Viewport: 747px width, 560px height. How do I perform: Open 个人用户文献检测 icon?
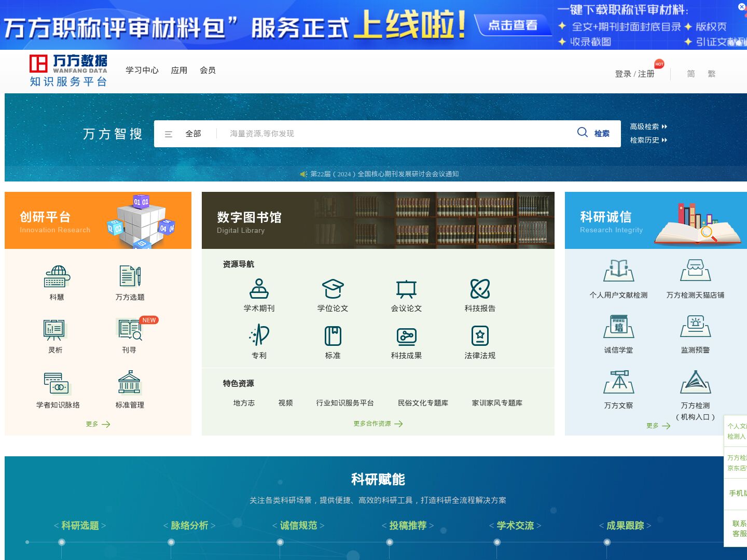(618, 271)
